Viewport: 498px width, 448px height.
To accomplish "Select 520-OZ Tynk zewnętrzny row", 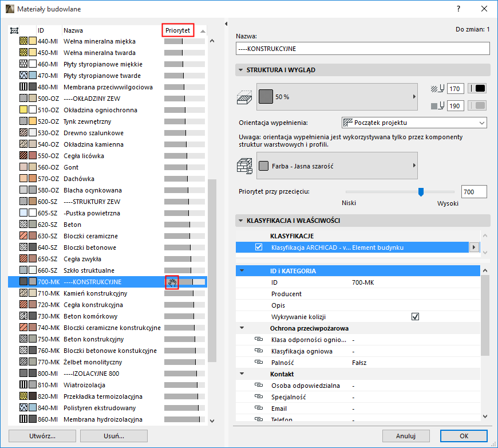I will point(108,121).
